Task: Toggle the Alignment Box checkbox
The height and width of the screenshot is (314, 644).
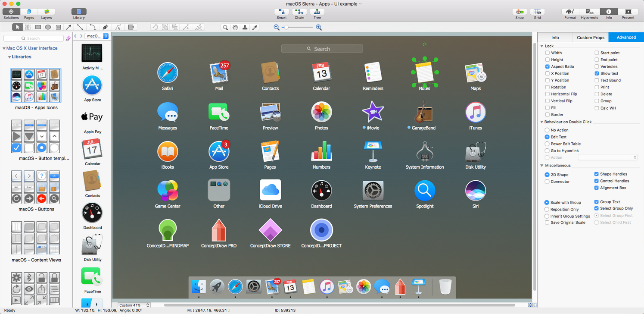Action: click(597, 188)
